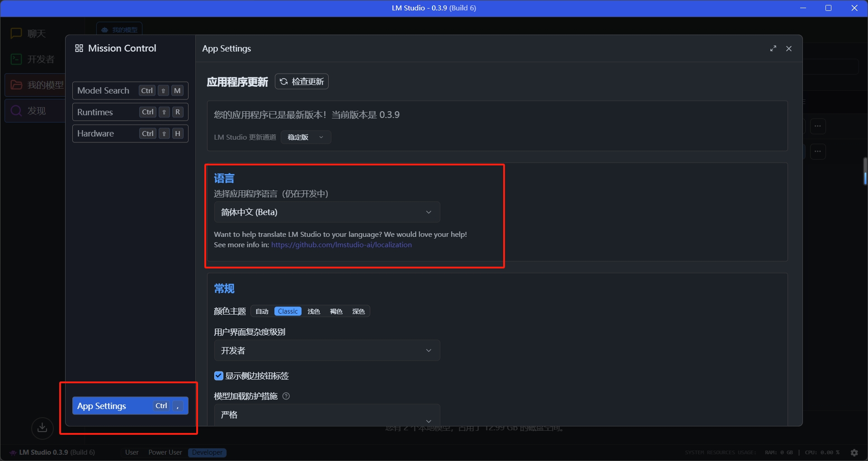Switch to Developer mode in status bar
The image size is (868, 461).
(208, 452)
